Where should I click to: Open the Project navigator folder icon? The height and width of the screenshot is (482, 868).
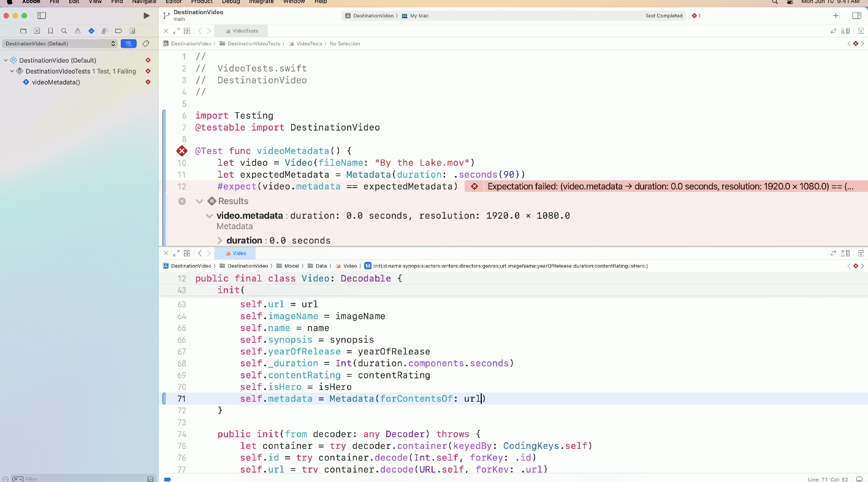[23, 31]
